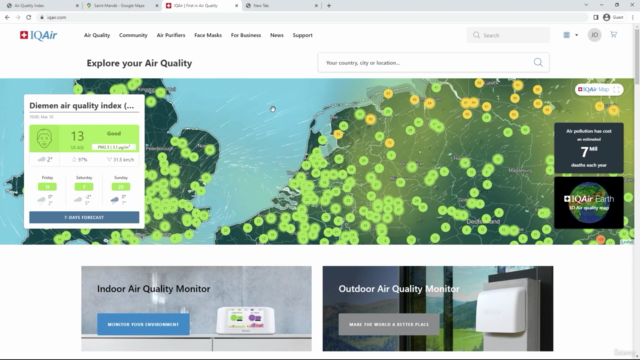Click the PM2.5 concentration label
Viewport: 640px width, 360px height.
(114, 147)
